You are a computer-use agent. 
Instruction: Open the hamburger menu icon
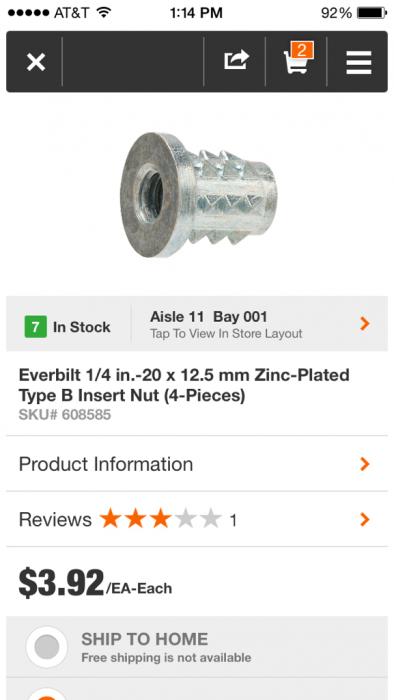click(358, 62)
